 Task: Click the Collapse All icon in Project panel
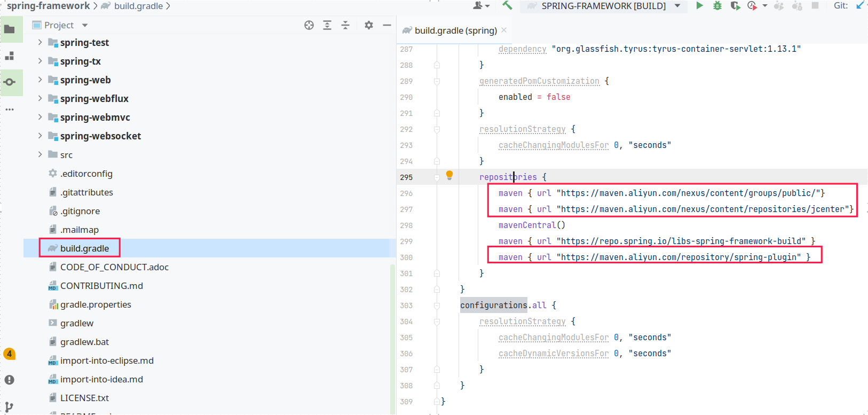345,25
